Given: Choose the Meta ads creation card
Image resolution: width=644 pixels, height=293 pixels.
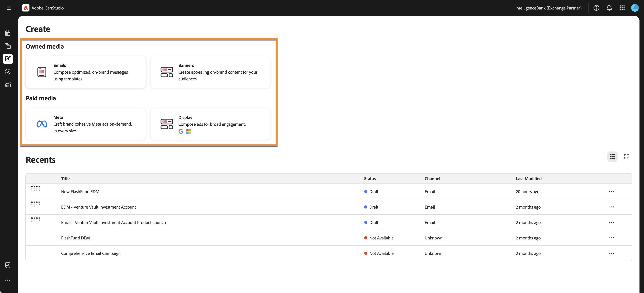Looking at the screenshot, I should click(85, 124).
